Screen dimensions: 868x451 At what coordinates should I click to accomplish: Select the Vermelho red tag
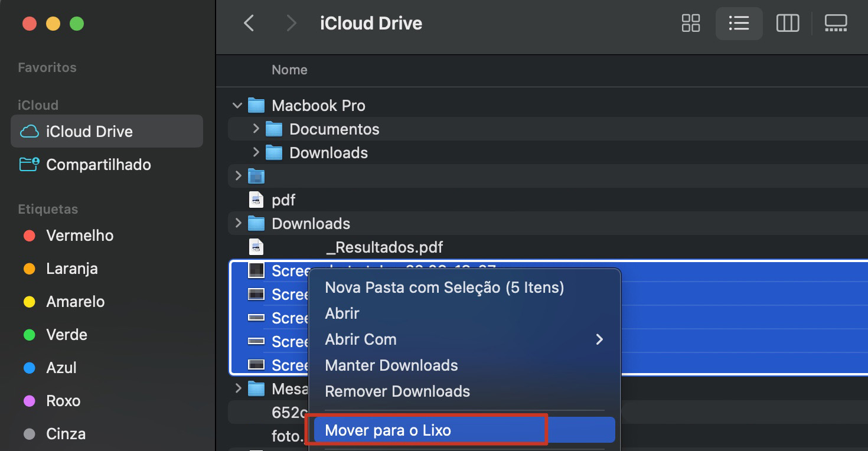79,236
